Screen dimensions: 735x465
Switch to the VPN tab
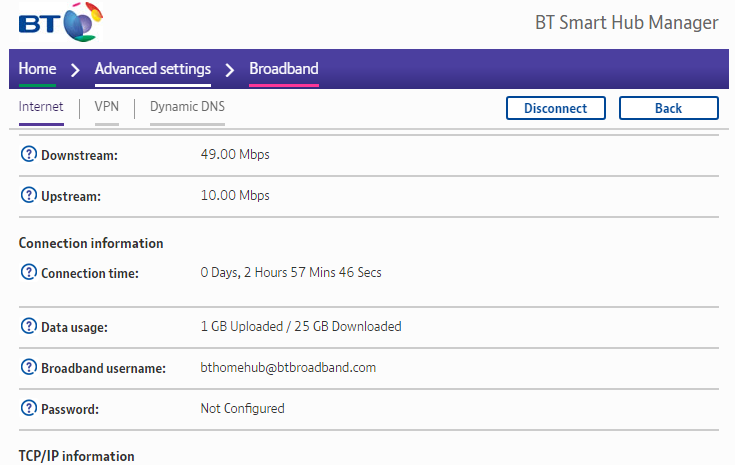pos(107,106)
